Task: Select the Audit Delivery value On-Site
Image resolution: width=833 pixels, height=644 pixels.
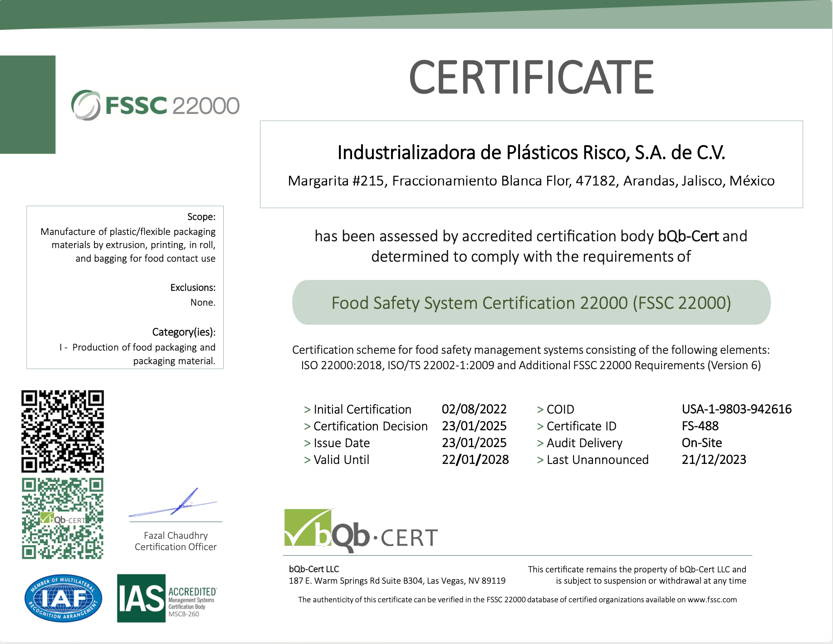Action: (702, 443)
